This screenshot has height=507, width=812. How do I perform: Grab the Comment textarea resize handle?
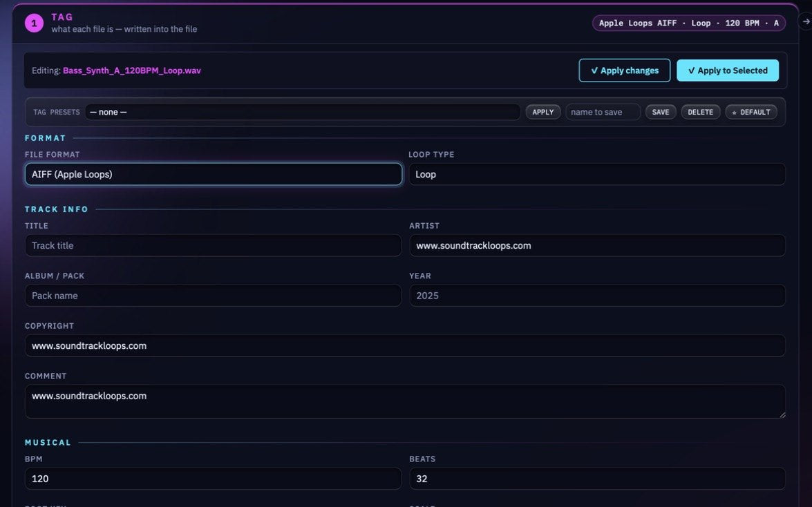(782, 415)
